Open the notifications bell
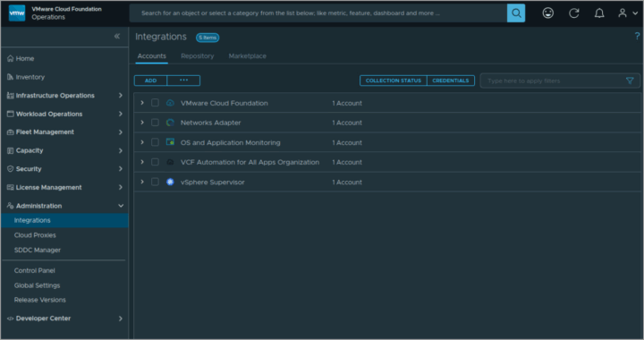644x340 pixels. point(599,13)
